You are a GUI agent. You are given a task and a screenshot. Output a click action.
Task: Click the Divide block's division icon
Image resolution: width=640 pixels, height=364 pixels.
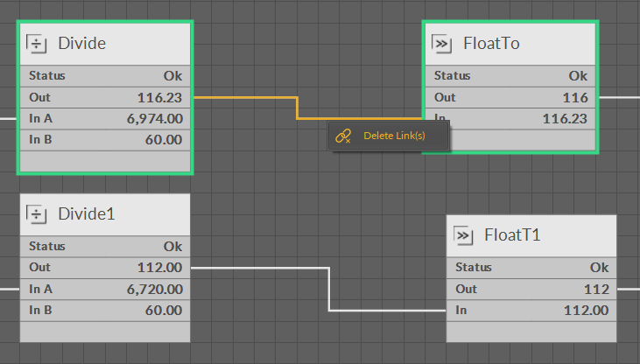(x=37, y=44)
